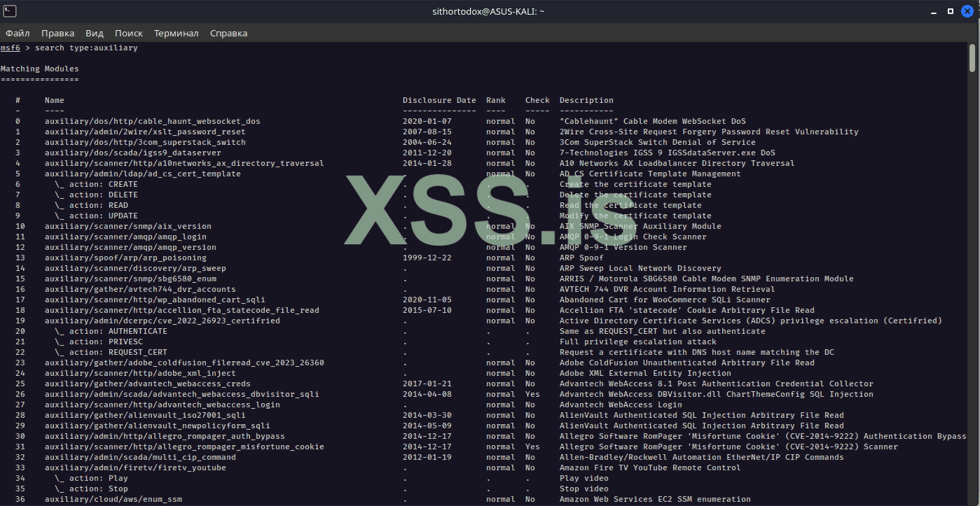Click the terminal icon in the title bar
The width and height of the screenshot is (980, 506).
click(x=10, y=11)
